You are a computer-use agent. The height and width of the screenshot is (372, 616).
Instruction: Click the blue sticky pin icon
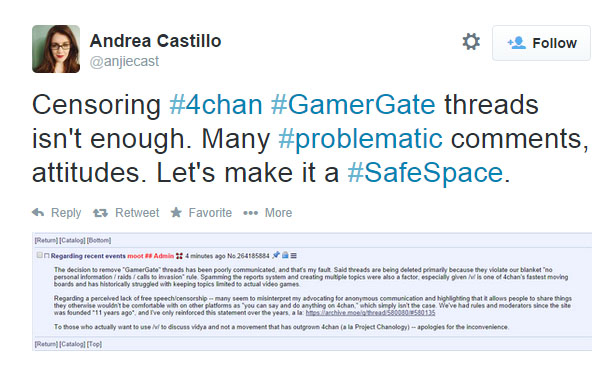pyautogui.click(x=276, y=255)
